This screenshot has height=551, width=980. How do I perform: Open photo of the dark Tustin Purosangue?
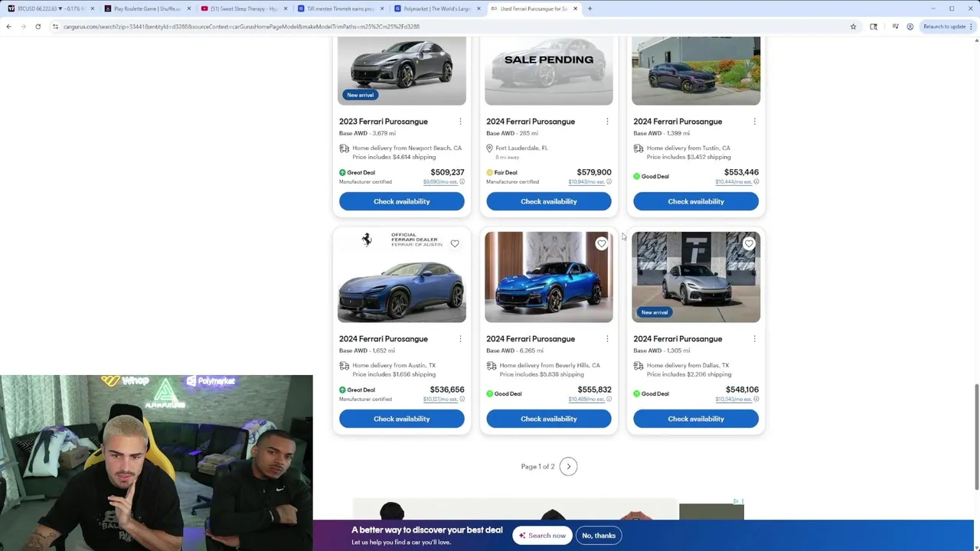point(696,71)
